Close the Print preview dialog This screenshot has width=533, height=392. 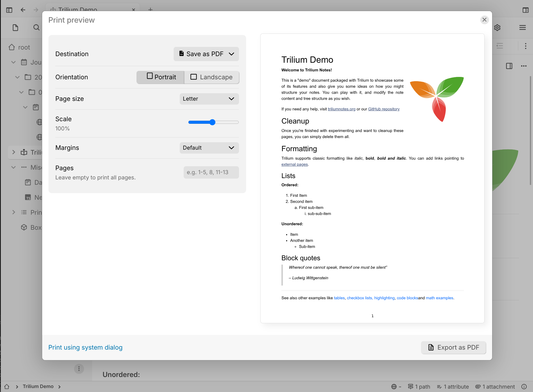(484, 20)
